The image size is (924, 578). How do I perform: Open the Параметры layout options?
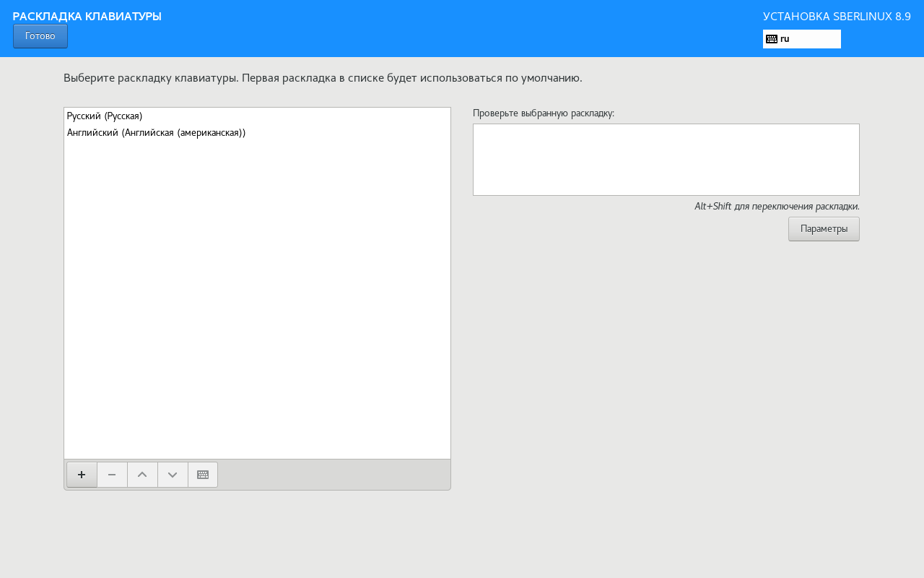[824, 229]
